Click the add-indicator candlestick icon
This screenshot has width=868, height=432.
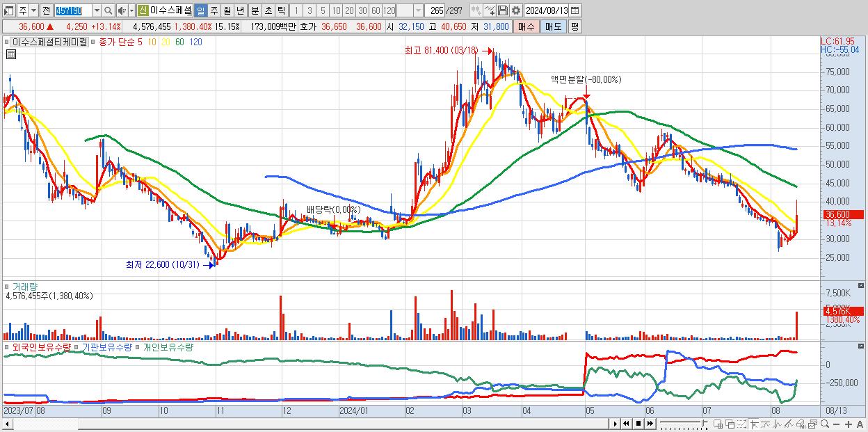(x=476, y=10)
